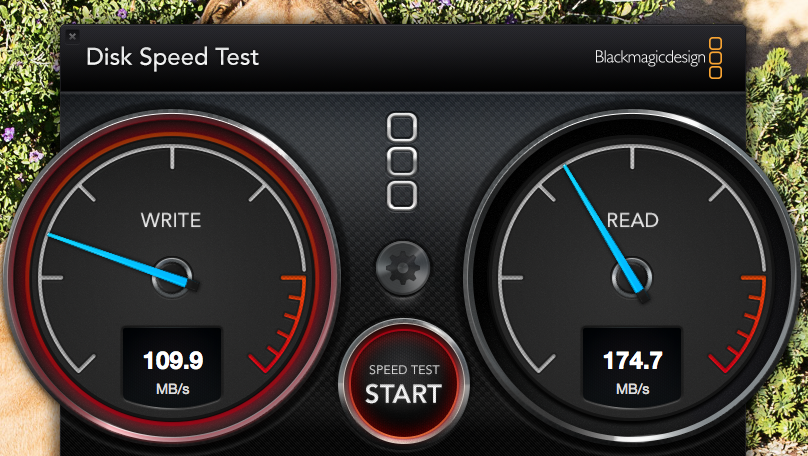Close the Disk Speed Test window
Image resolution: width=808 pixels, height=456 pixels.
(73, 36)
